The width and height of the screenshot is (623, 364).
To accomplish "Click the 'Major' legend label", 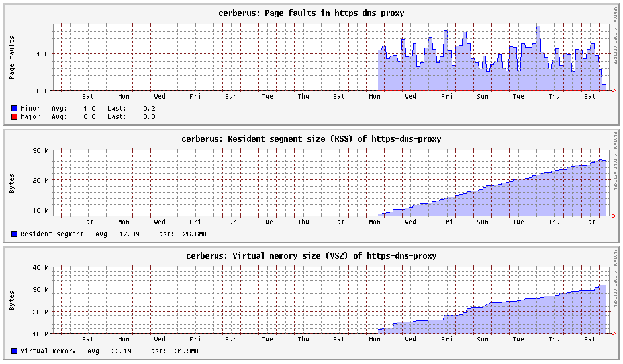I will (x=30, y=117).
